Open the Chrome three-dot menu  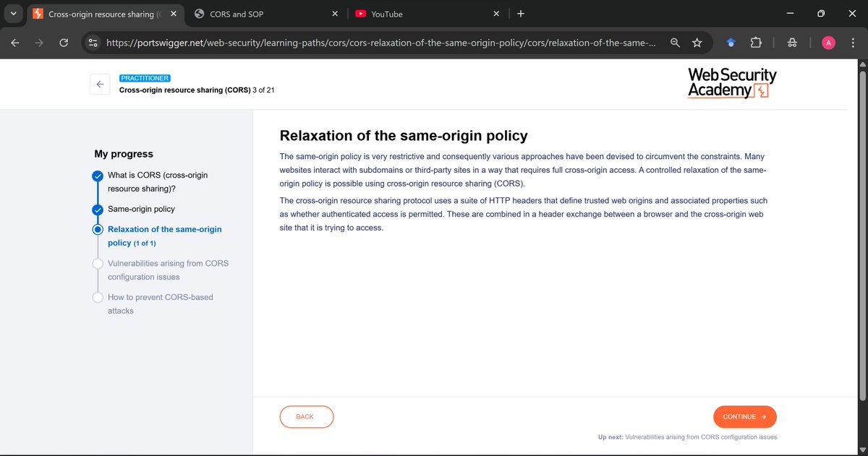854,43
